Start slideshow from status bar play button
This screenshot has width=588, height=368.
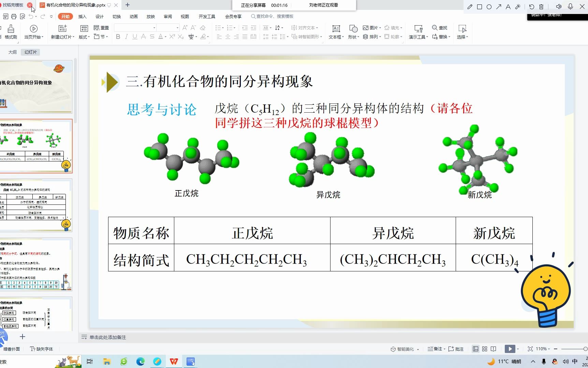coord(510,349)
